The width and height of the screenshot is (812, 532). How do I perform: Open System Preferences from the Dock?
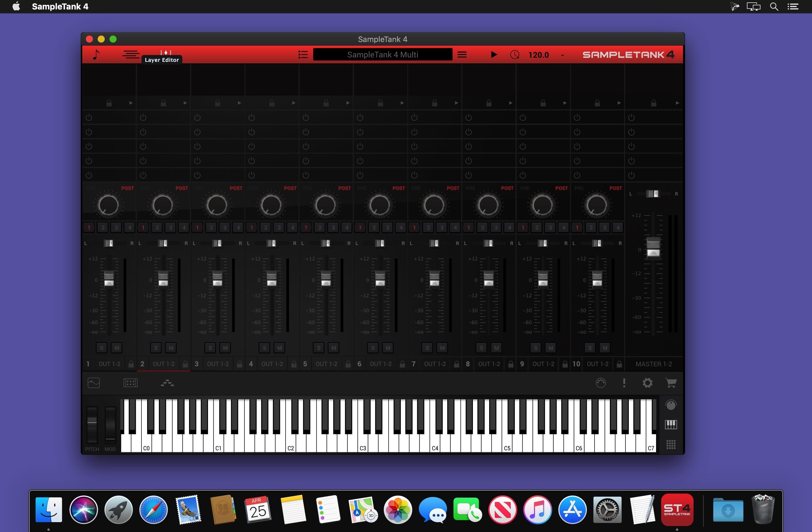(x=607, y=510)
